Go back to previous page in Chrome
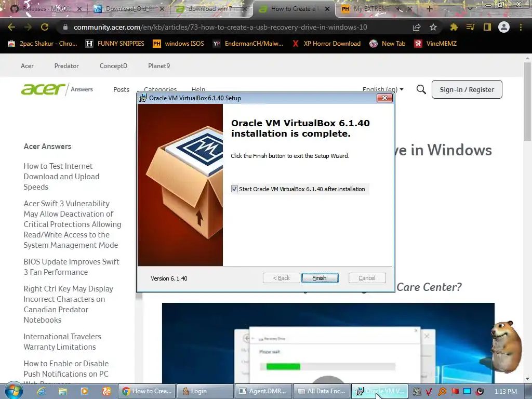 (x=11, y=27)
